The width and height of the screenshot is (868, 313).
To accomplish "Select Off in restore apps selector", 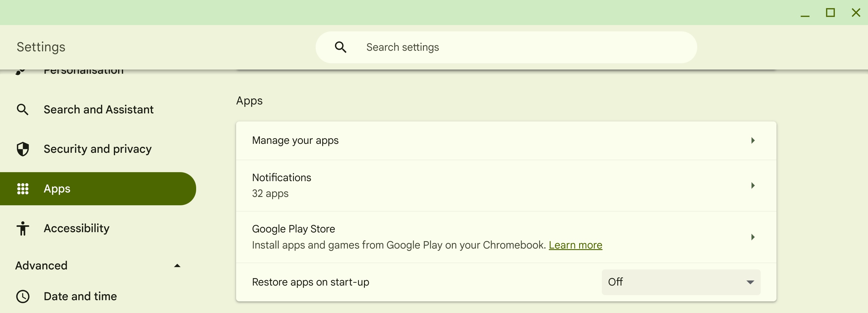I will pos(681,282).
